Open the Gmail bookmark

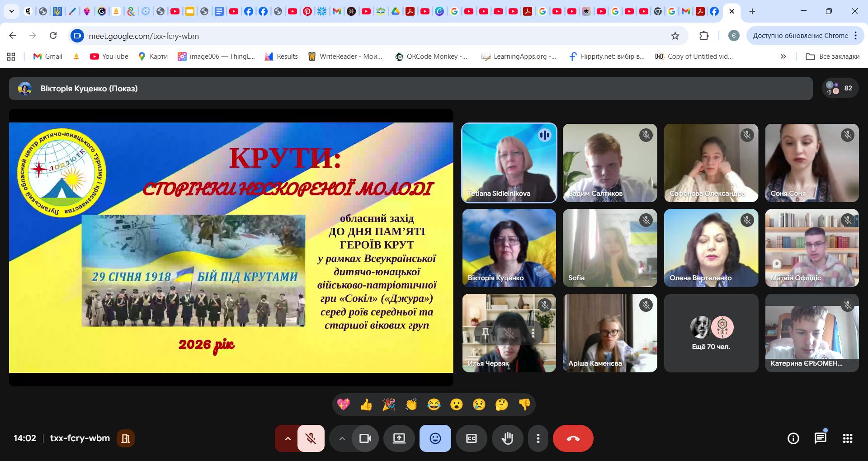pos(48,56)
